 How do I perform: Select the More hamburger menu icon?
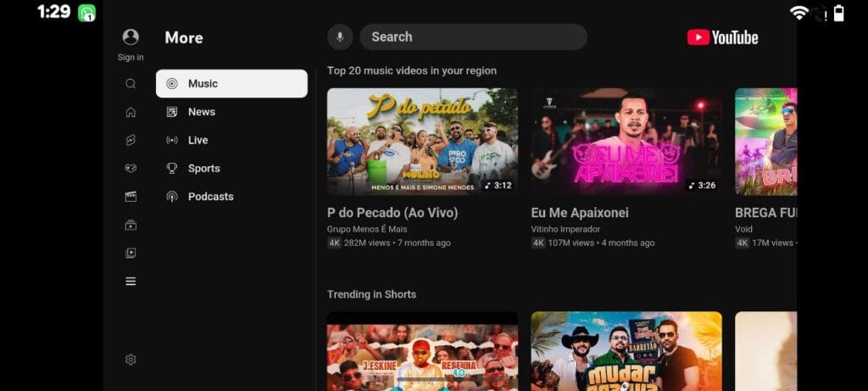click(131, 282)
